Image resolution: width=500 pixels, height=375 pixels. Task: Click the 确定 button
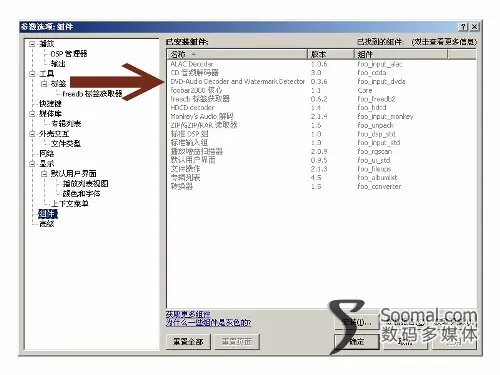tap(357, 342)
